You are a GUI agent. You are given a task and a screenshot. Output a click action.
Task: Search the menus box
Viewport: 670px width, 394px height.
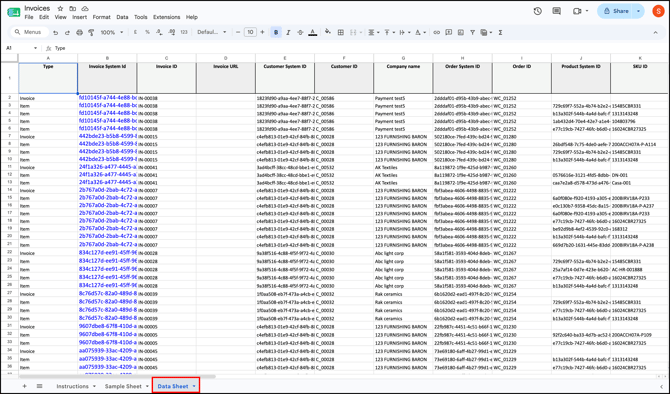point(28,32)
